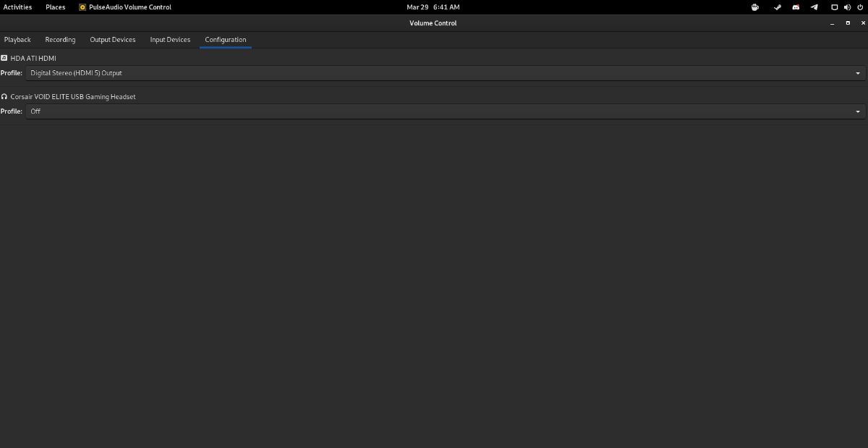Click the date and time clock
Viewport: 868px width, 448px height.
click(433, 7)
